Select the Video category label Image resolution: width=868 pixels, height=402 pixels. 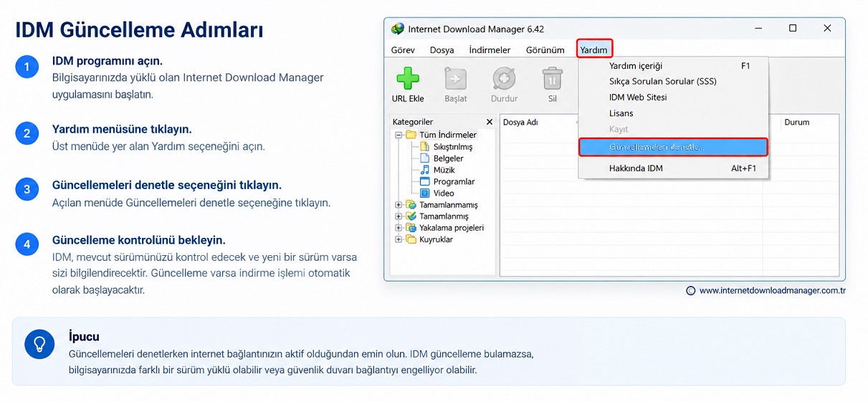click(444, 193)
